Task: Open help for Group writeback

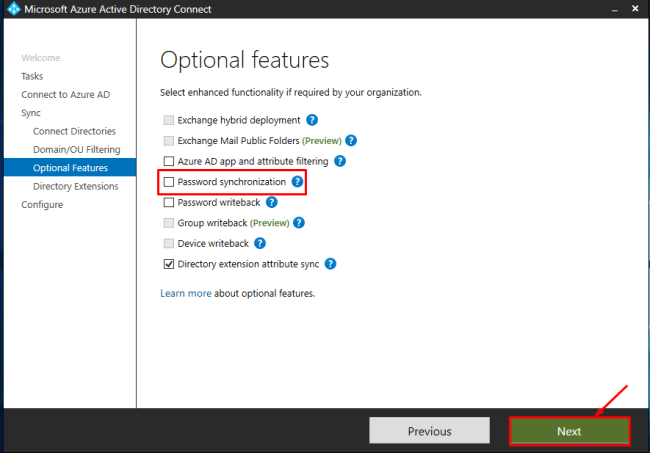Action: point(299,223)
